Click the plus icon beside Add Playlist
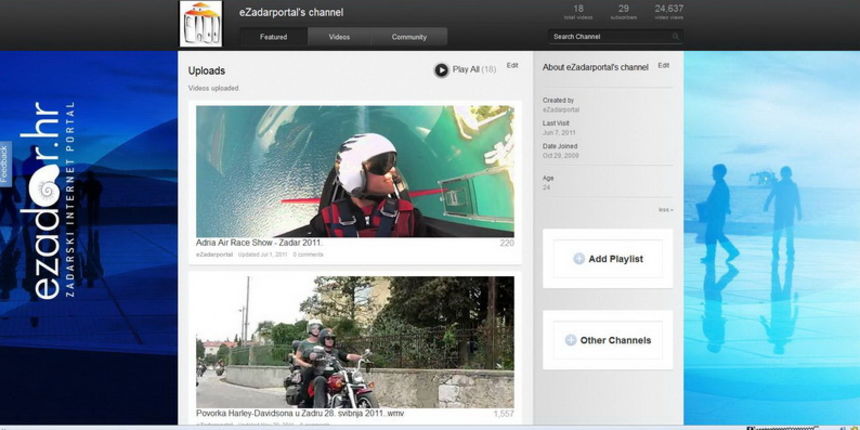The image size is (860, 430). [579, 259]
